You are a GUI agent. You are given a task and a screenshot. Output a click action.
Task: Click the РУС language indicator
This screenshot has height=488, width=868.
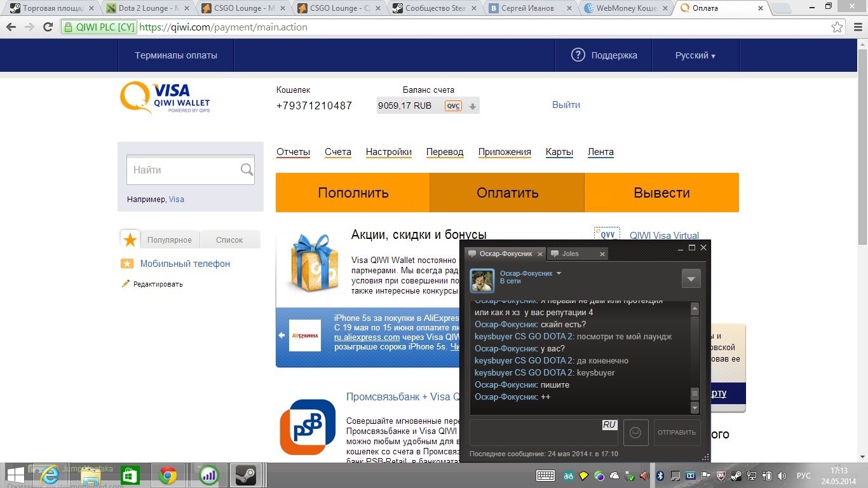pos(804,475)
